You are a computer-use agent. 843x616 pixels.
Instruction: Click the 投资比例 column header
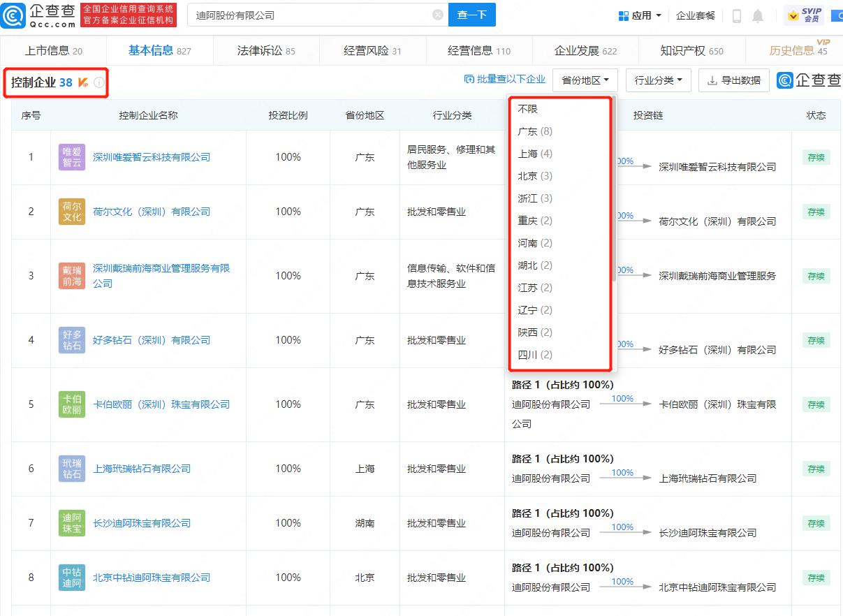point(288,115)
